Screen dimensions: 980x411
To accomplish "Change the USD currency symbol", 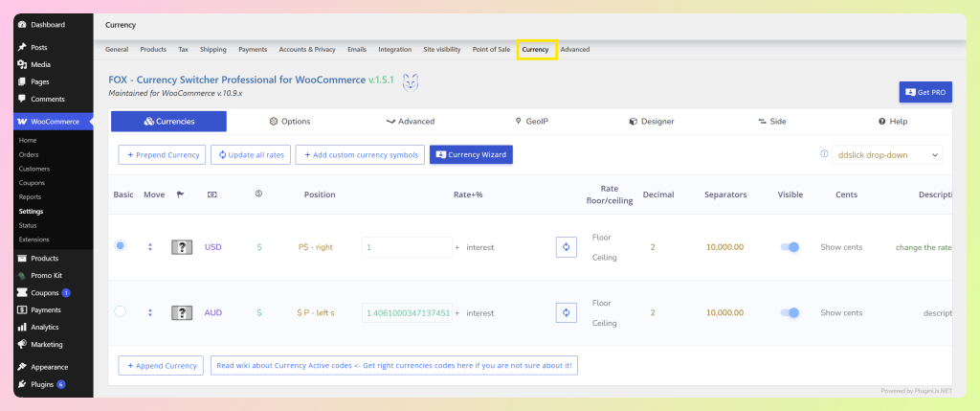I will click(x=258, y=247).
